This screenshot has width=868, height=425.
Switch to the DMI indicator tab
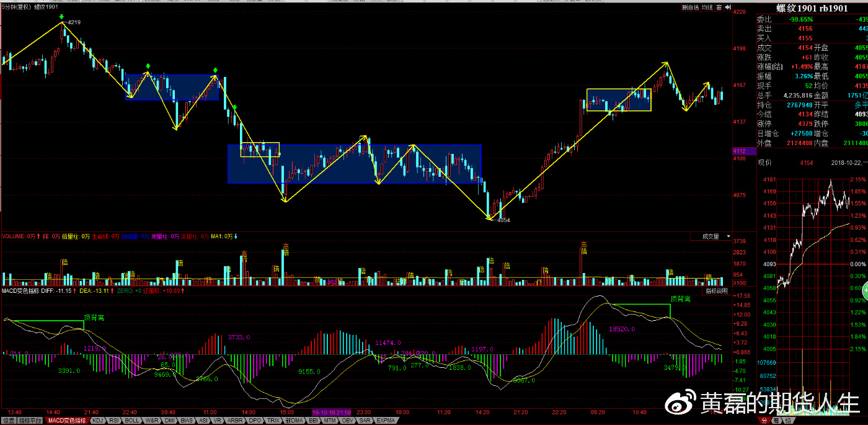point(169,420)
